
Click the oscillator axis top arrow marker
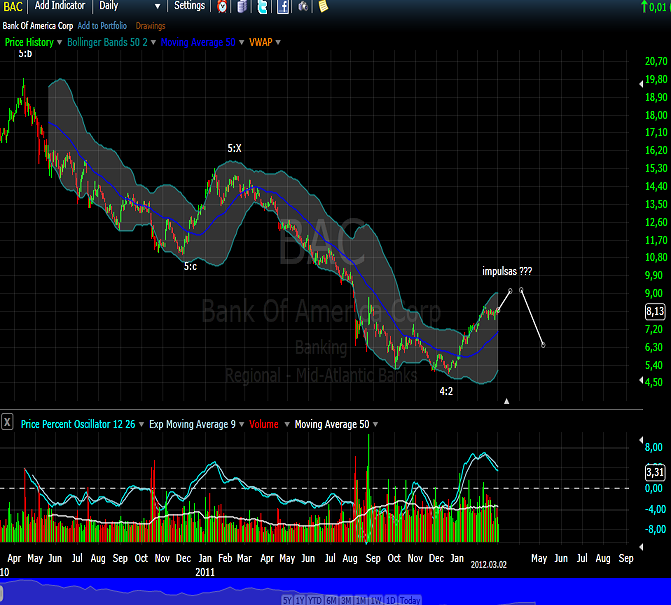(641, 440)
